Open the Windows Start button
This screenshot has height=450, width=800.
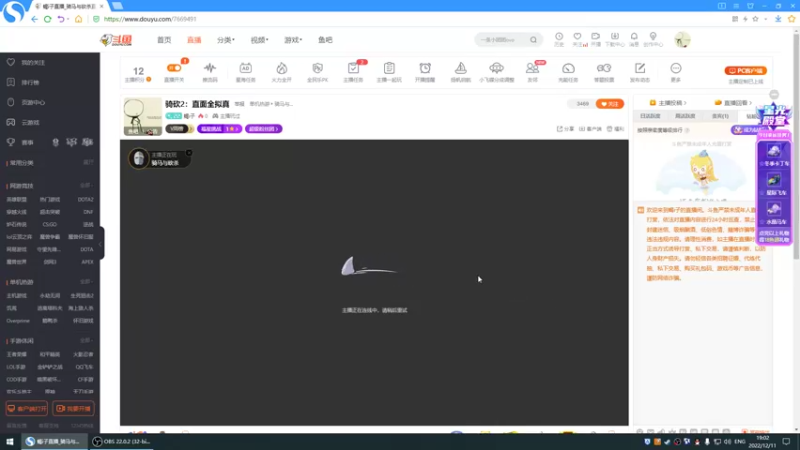[x=10, y=441]
